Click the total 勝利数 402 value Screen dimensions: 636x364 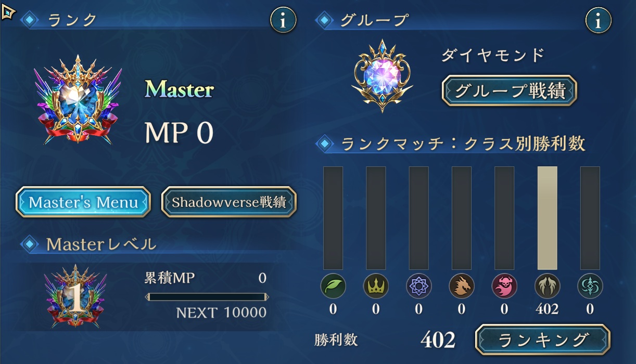pos(438,341)
